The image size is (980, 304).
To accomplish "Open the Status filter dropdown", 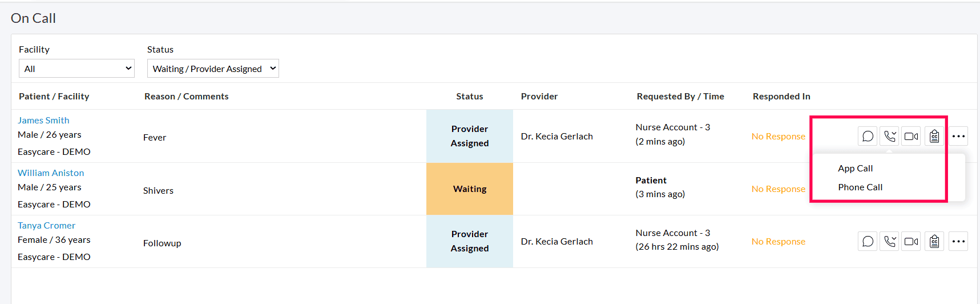I will coord(213,69).
